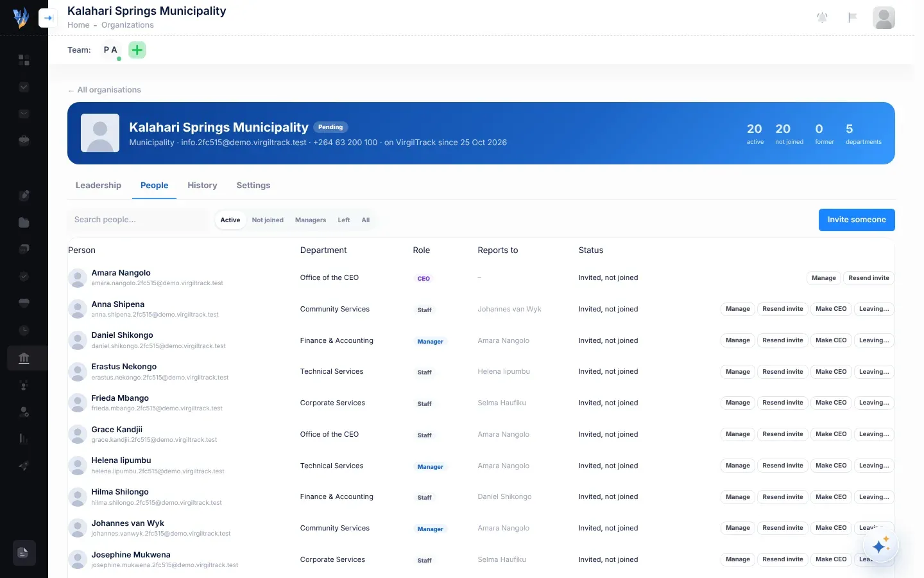924x578 pixels.
Task: Open the Home breadcrumb link
Action: tap(78, 25)
